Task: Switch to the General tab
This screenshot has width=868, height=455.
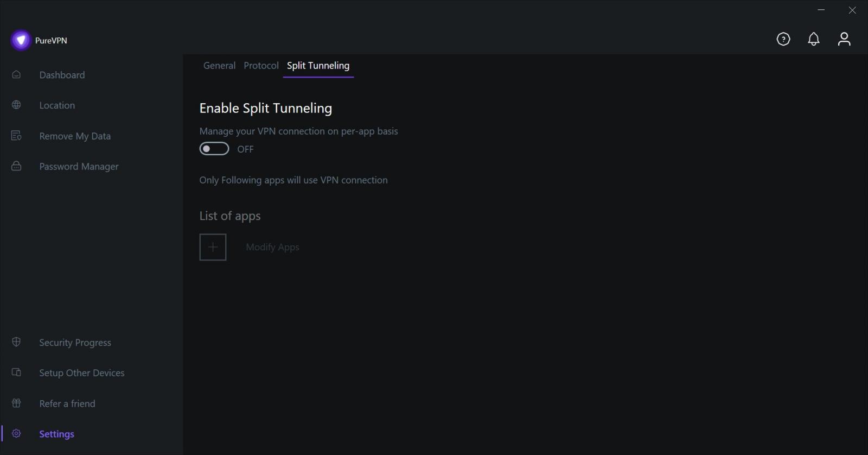Action: (219, 65)
